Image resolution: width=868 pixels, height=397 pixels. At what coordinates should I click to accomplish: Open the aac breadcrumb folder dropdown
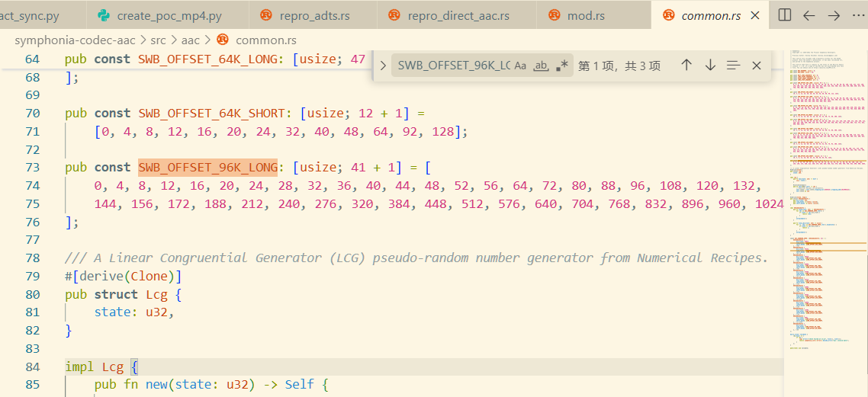[190, 40]
